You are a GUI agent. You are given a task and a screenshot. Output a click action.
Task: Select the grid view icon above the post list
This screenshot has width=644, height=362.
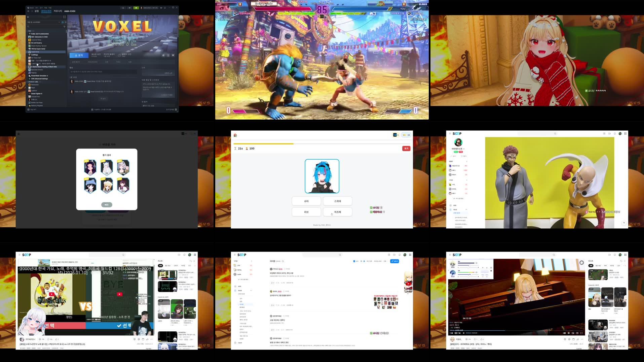pyautogui.click(x=362, y=261)
